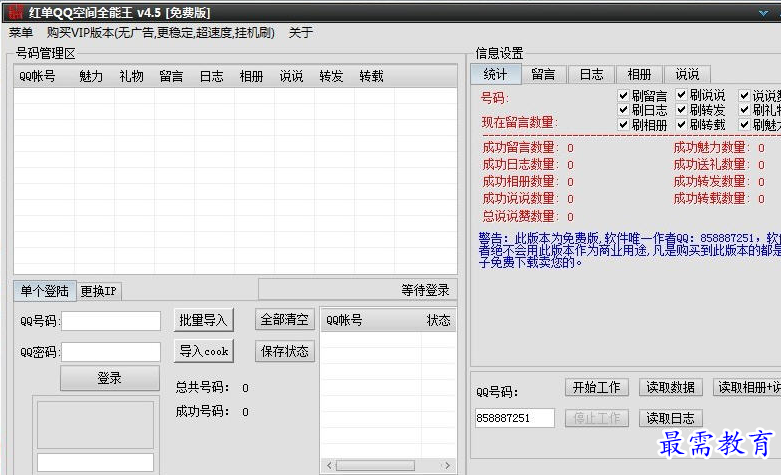This screenshot has width=781, height=475.
Task: Click the 转载 column header
Action: point(372,77)
